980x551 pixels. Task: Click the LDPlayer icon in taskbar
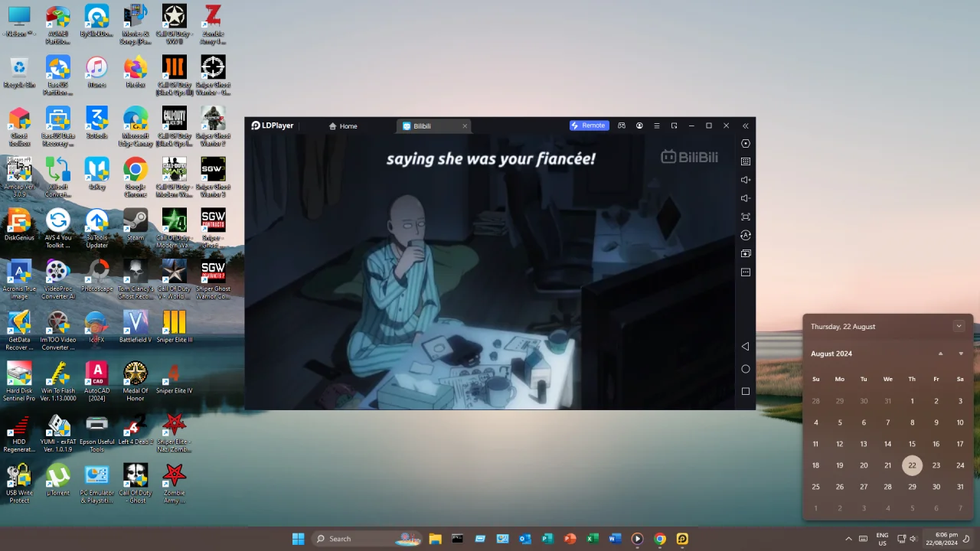pyautogui.click(x=682, y=539)
